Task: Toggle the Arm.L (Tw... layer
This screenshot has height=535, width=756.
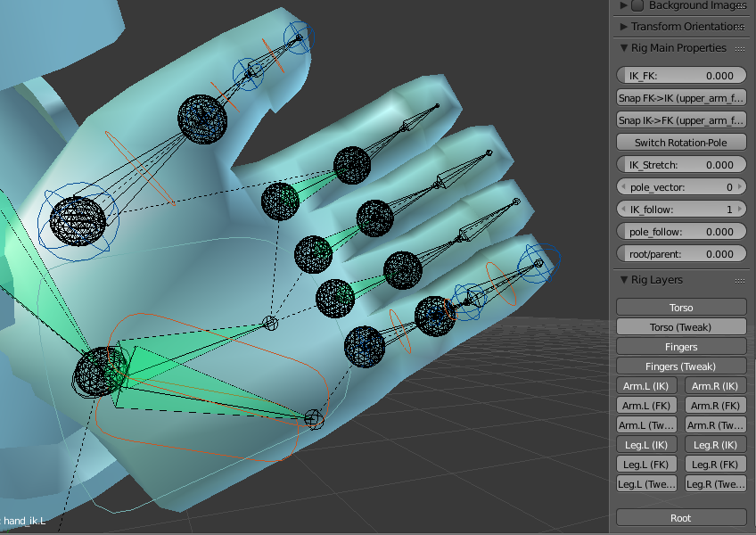Action: 646,425
